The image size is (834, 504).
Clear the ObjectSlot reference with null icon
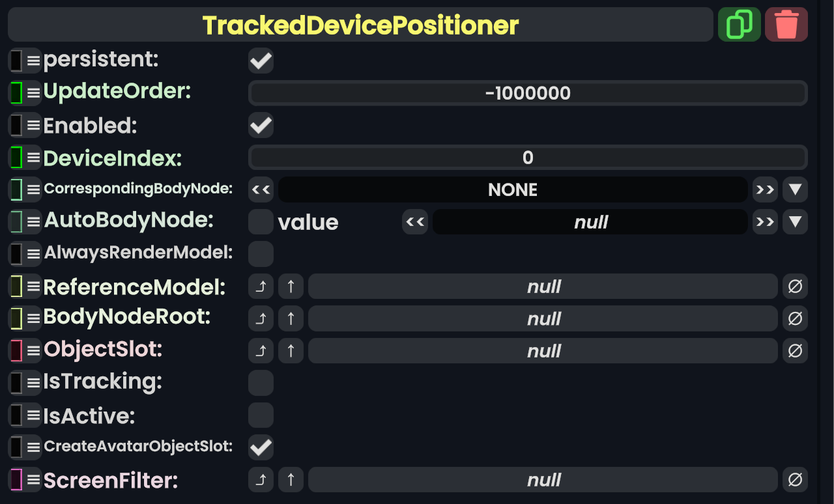(x=795, y=351)
